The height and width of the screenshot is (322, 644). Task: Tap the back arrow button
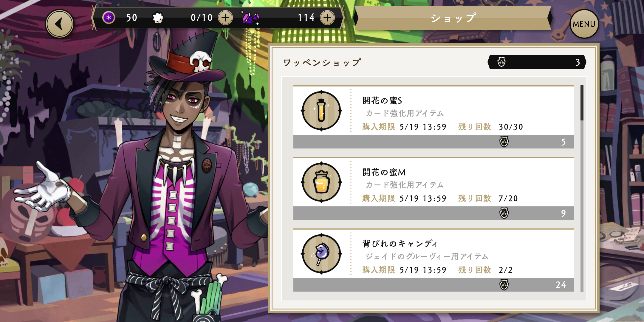[x=60, y=24]
